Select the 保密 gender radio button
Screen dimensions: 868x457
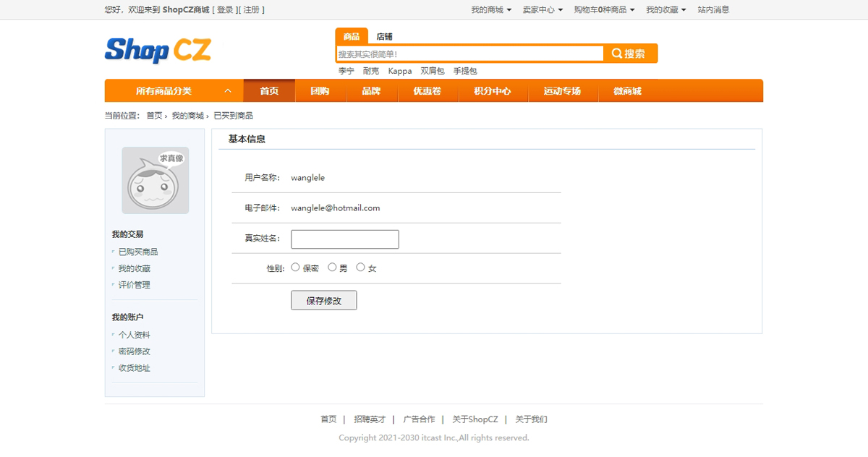pyautogui.click(x=295, y=268)
